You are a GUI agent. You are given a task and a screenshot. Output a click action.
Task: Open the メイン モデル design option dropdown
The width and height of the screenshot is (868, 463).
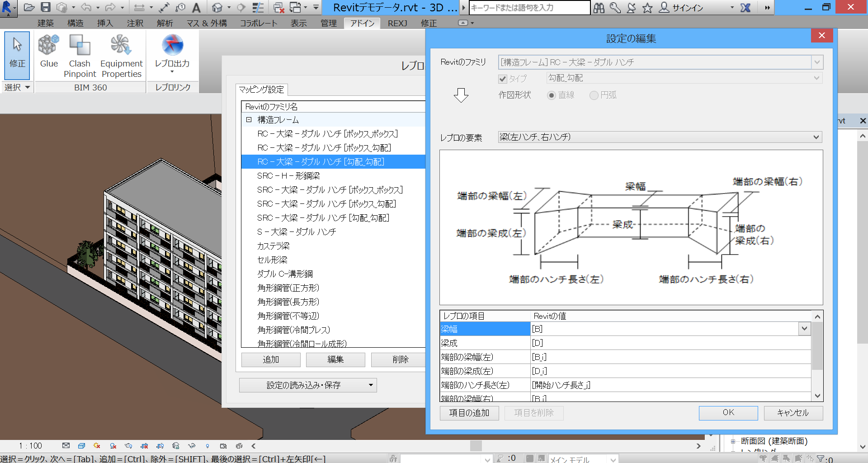point(583,459)
